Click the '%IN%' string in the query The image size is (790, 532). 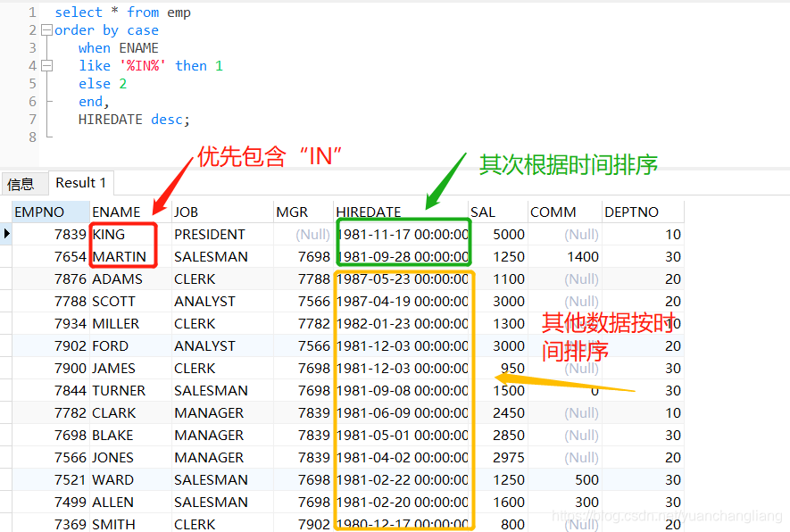(x=143, y=66)
